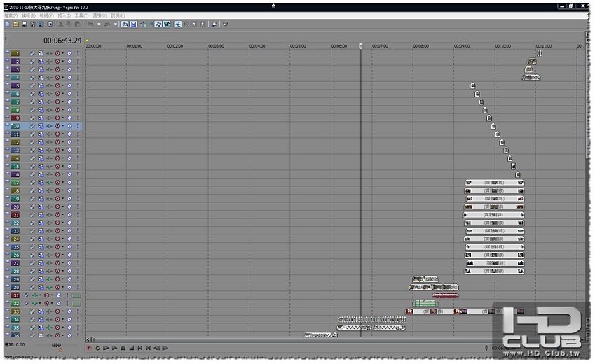Screen dimensions: 595x364
Task: Open the 編輯(E) menu
Action: (29, 15)
